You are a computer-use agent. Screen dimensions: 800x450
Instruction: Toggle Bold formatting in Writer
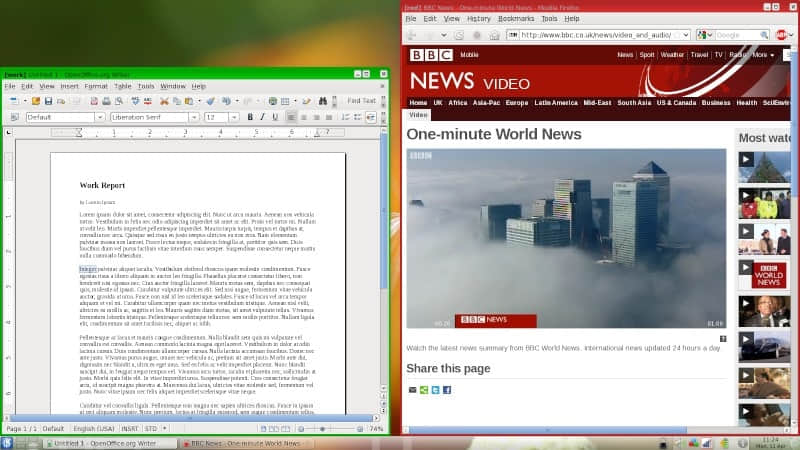(250, 117)
